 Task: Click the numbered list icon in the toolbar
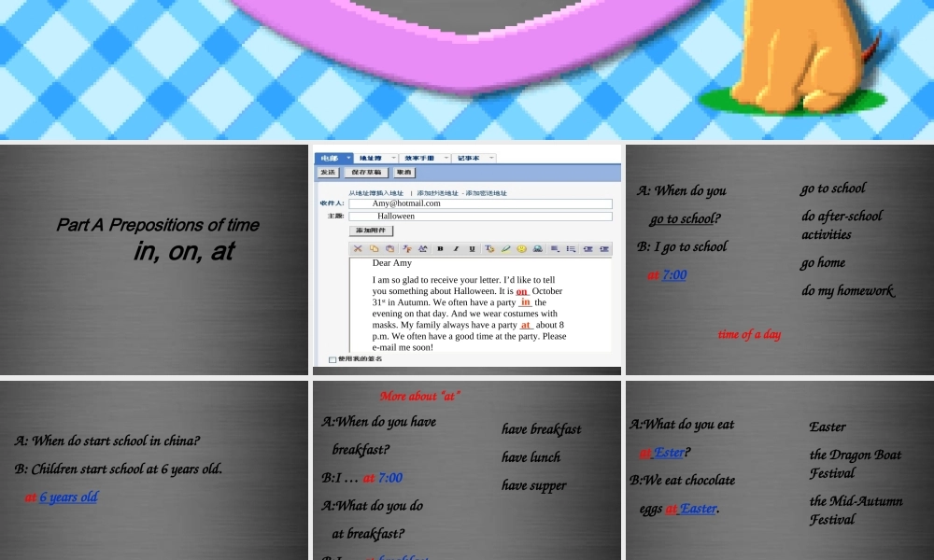coord(572,248)
